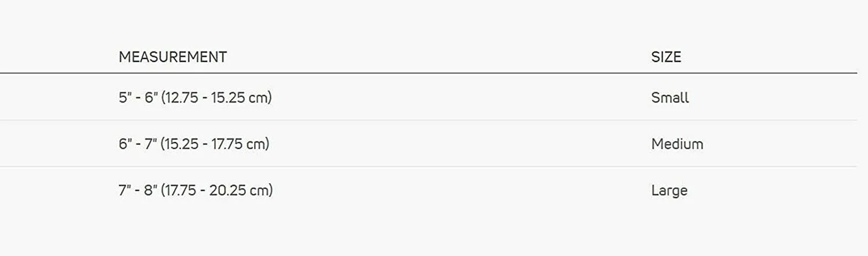This screenshot has height=256, width=868.
Task: Click the (15.25 - 17.75 cm) centimeter range
Action: [215, 144]
